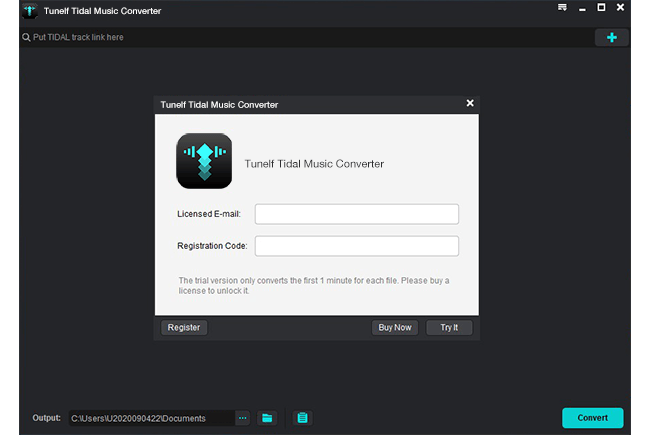
Task: Click the Convert button
Action: coord(592,418)
